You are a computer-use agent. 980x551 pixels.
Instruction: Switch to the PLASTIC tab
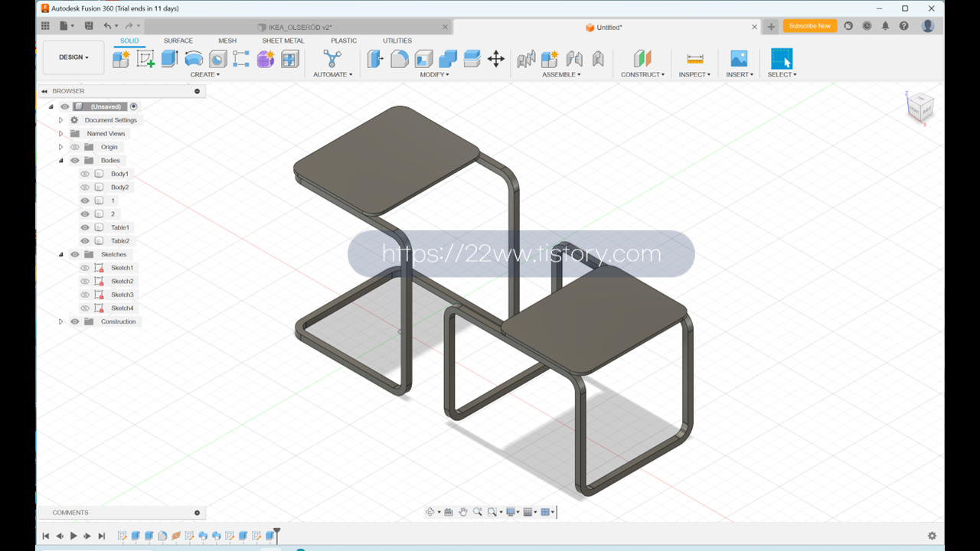pos(344,41)
